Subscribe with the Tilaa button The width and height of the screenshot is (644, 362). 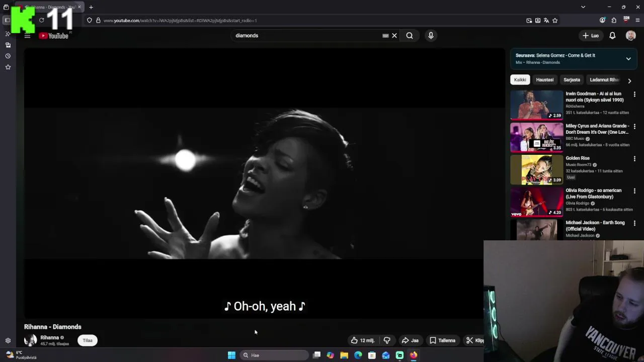(88, 340)
